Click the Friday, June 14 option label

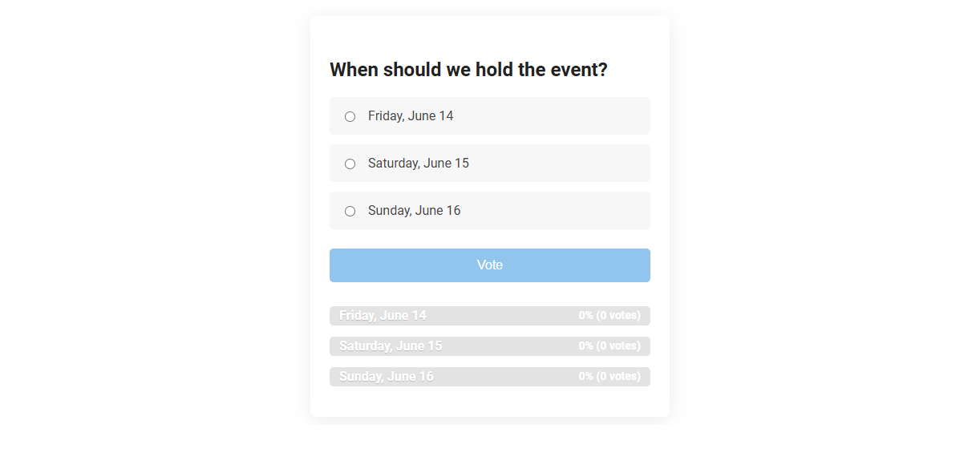[x=410, y=115]
